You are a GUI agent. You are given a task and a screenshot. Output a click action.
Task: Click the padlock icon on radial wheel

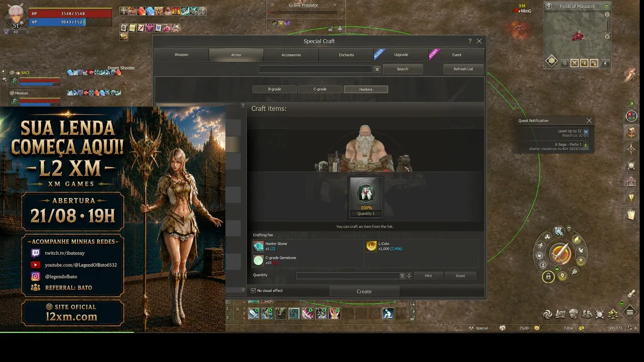pos(548,277)
